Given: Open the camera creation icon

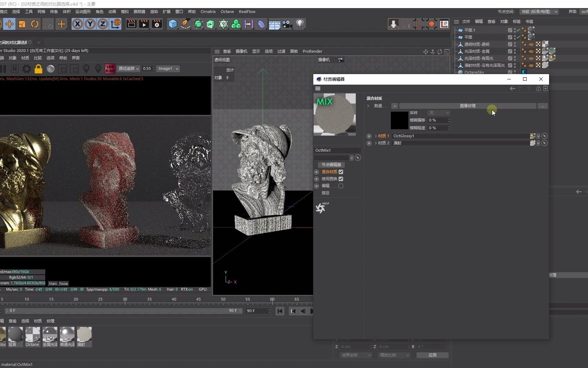Looking at the screenshot, I should click(x=287, y=24).
